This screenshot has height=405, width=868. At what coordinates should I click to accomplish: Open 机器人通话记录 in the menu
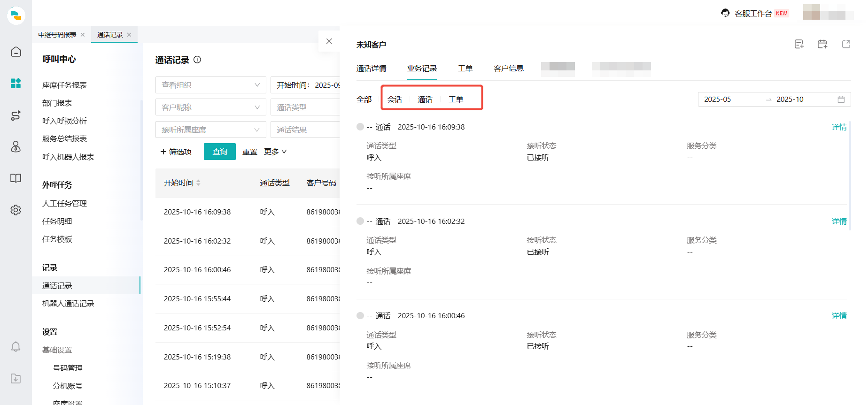[68, 304]
